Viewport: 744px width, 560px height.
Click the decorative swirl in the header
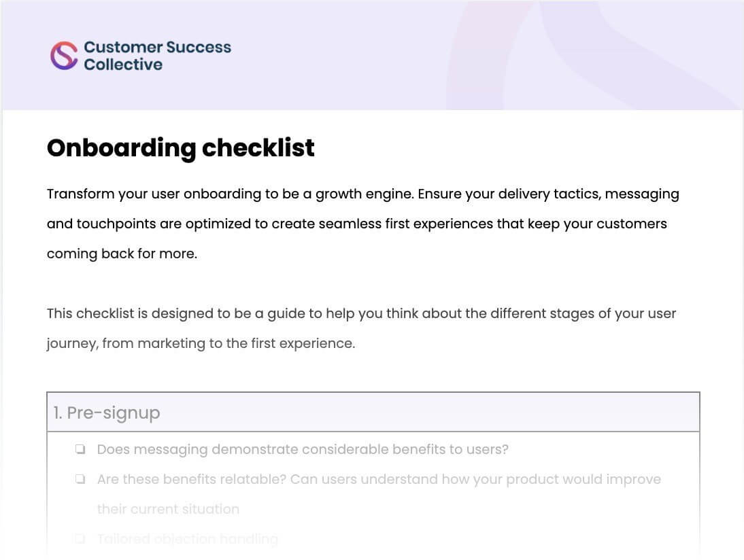point(593,55)
